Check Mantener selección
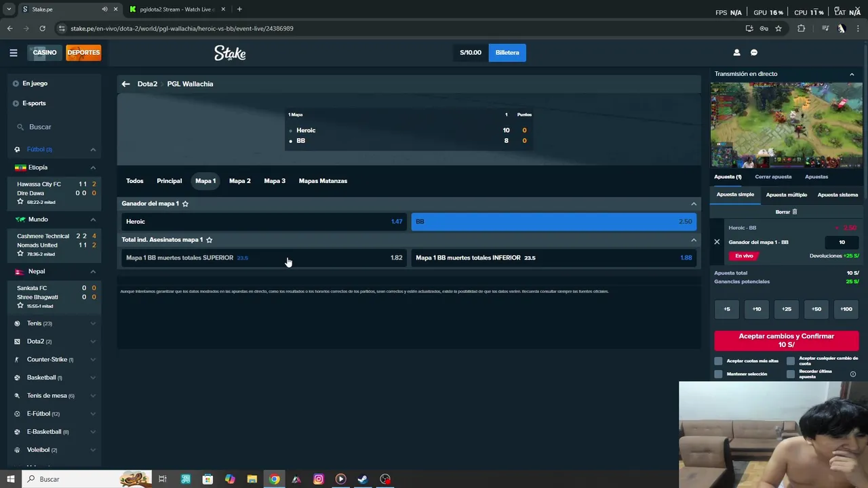This screenshot has height=488, width=868. pyautogui.click(x=719, y=374)
